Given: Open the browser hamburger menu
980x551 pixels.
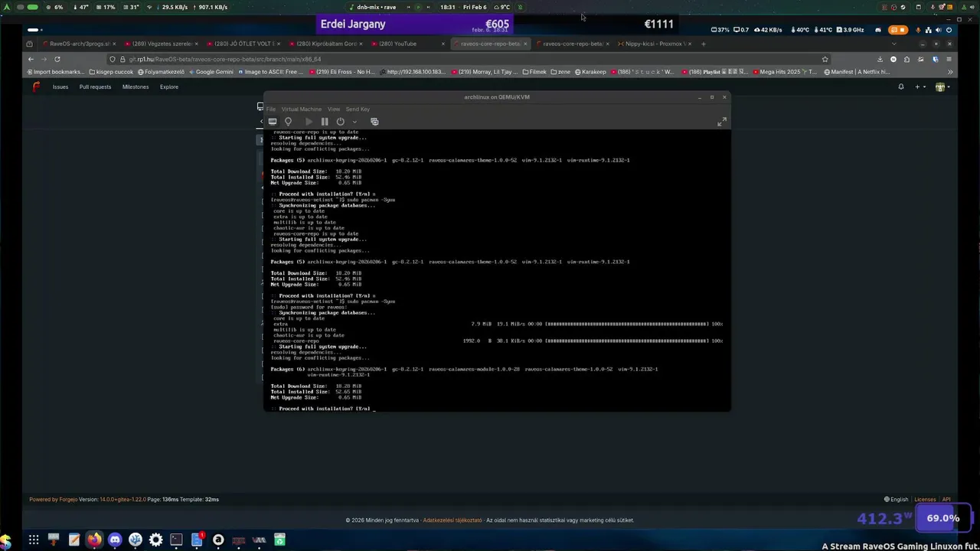Looking at the screenshot, I should pyautogui.click(x=949, y=59).
